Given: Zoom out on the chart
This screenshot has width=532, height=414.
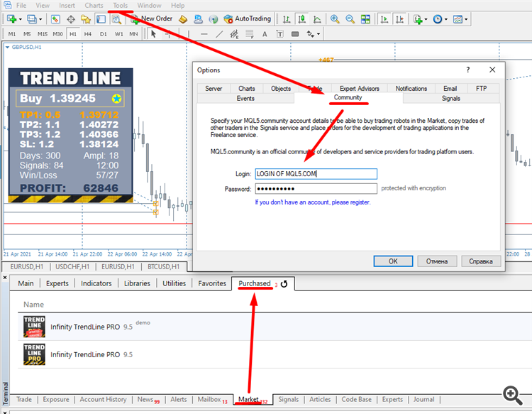Looking at the screenshot, I should point(350,19).
